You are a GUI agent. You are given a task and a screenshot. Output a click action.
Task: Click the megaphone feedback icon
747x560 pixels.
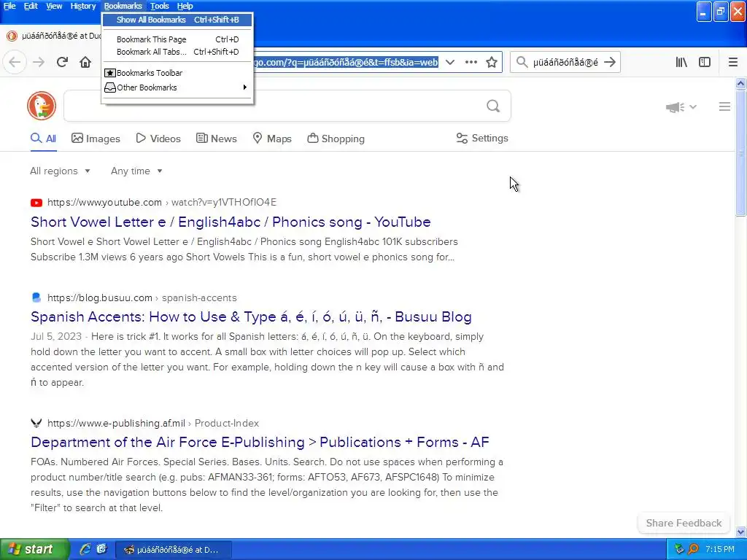(675, 107)
